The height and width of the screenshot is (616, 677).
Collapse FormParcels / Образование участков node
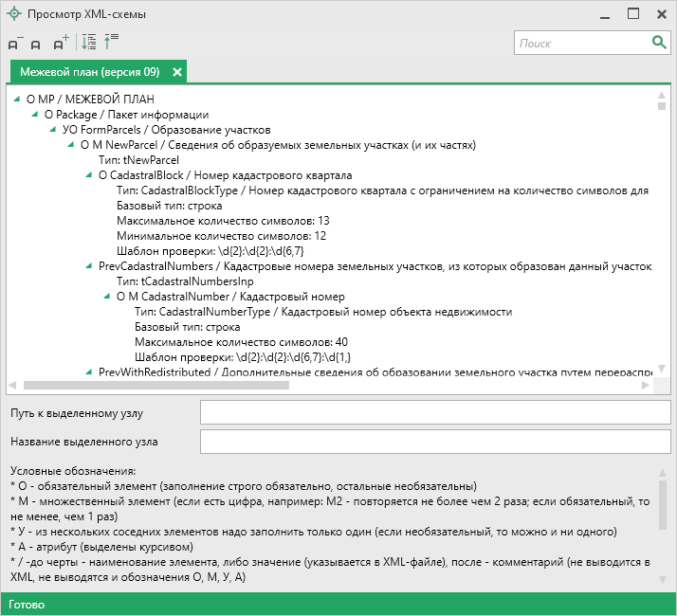click(53, 130)
